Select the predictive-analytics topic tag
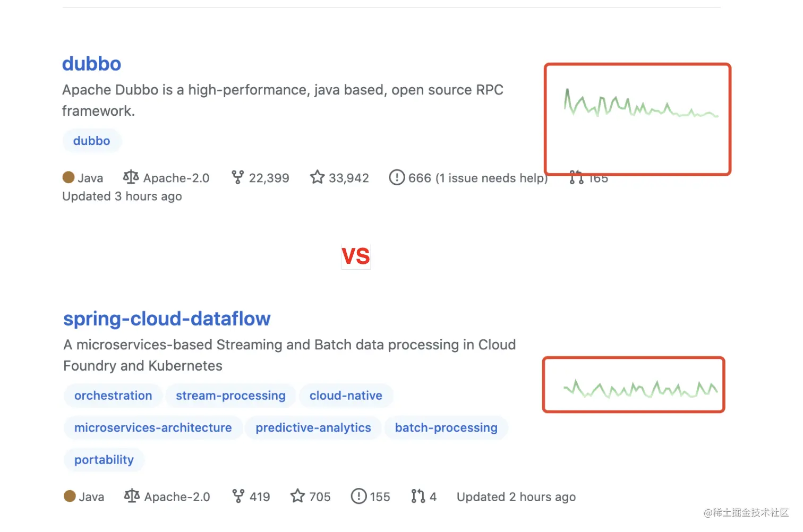The width and height of the screenshot is (803, 532). point(313,427)
